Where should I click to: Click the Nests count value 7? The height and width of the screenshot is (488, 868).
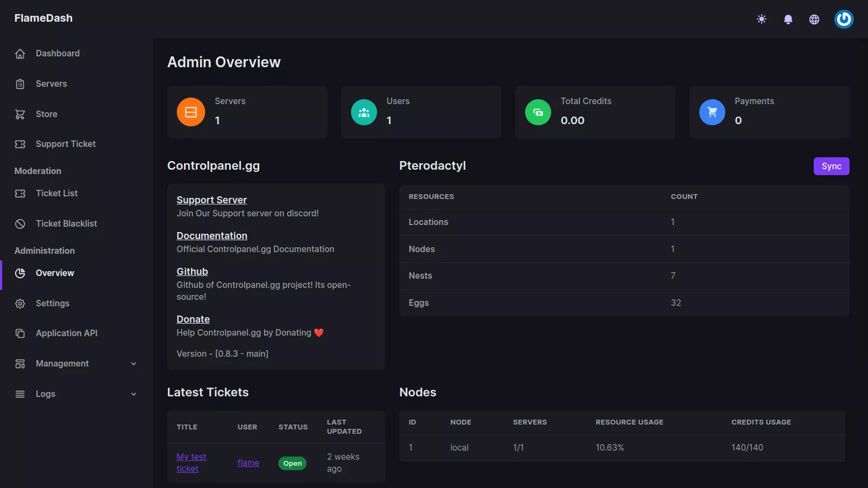coord(673,276)
